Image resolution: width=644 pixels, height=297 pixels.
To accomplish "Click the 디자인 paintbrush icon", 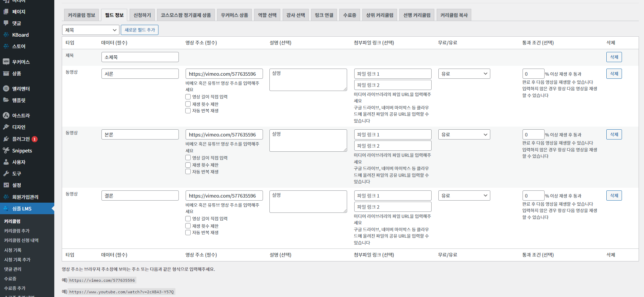I will [6, 127].
